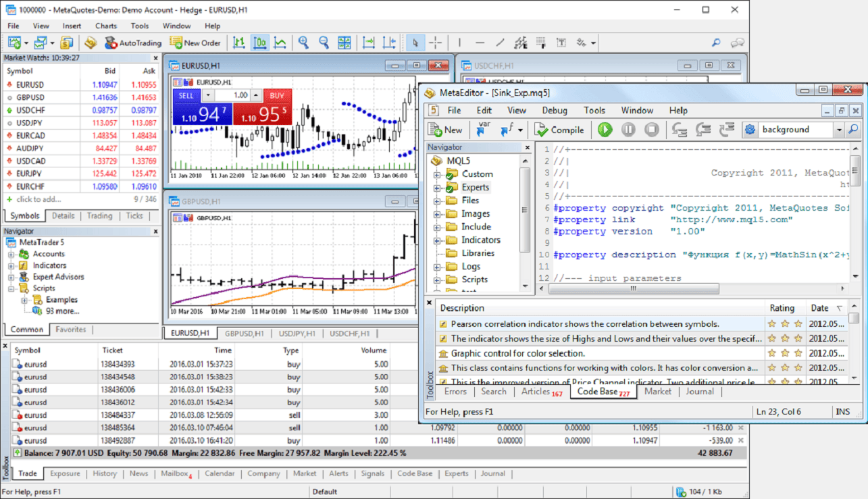Select the horizontal line drawing tool
The height and width of the screenshot is (499, 868).
(480, 43)
